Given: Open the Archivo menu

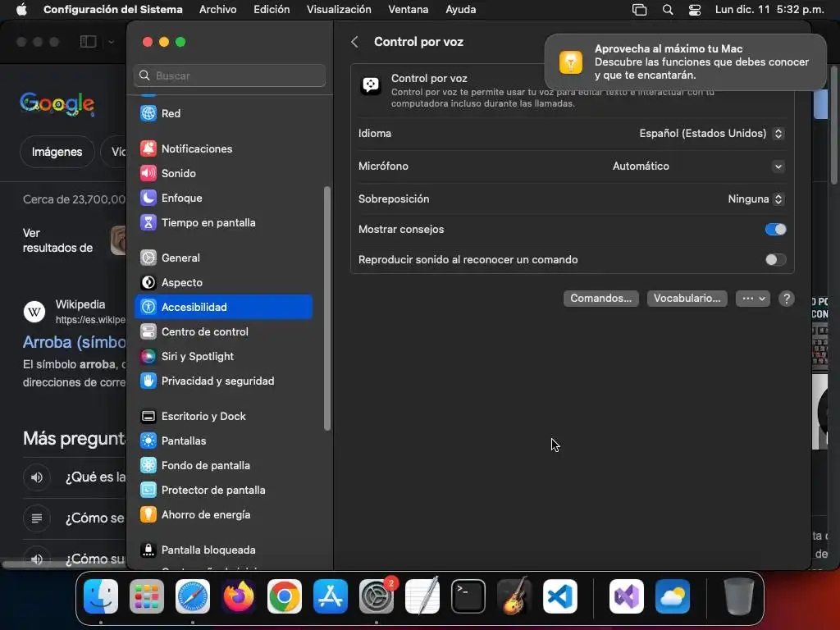Looking at the screenshot, I should [x=217, y=9].
